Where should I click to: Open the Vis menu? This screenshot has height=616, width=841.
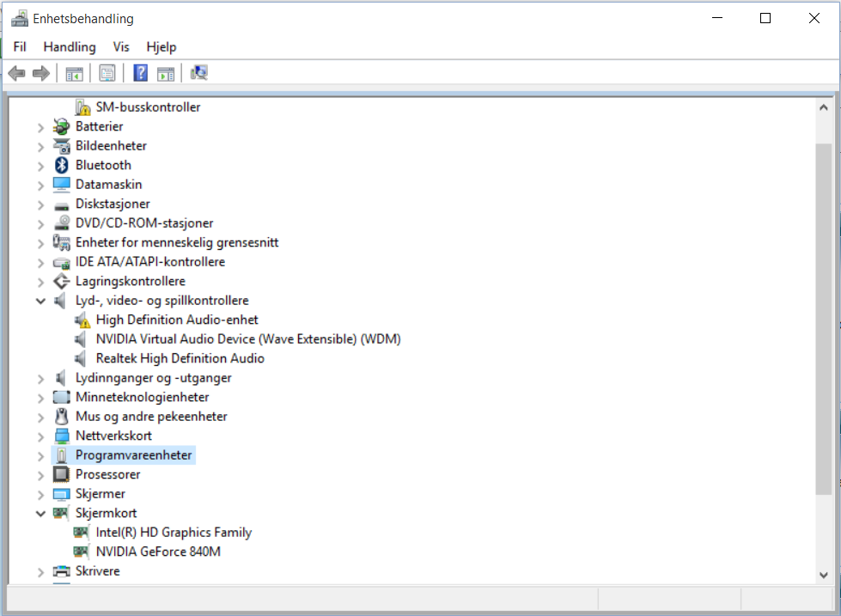tap(121, 46)
